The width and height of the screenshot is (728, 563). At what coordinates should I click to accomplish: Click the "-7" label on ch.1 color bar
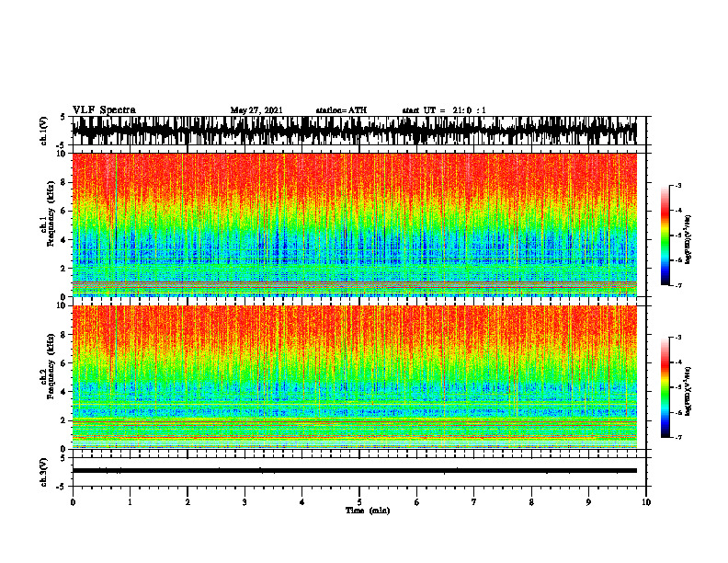click(678, 285)
